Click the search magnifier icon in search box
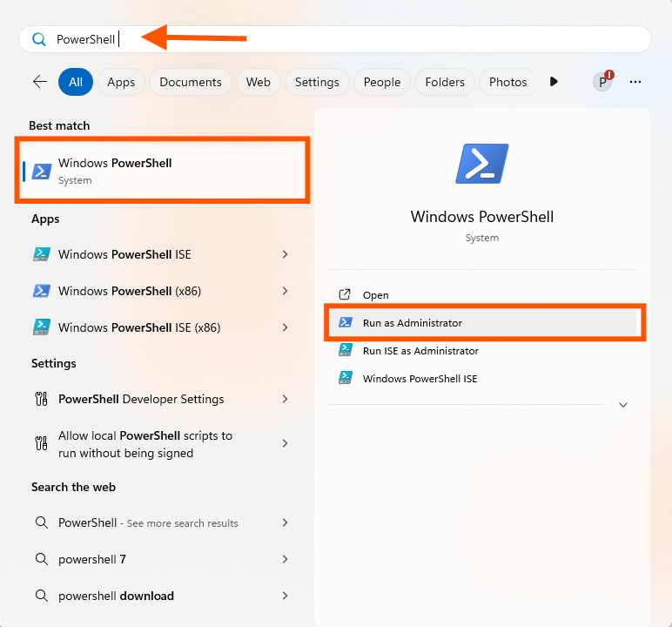 (38, 39)
